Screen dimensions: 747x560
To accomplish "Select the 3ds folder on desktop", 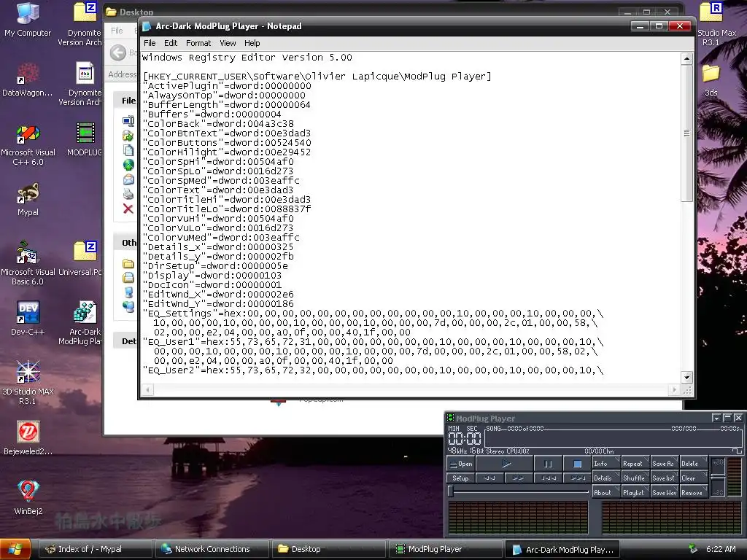I will [x=711, y=79].
